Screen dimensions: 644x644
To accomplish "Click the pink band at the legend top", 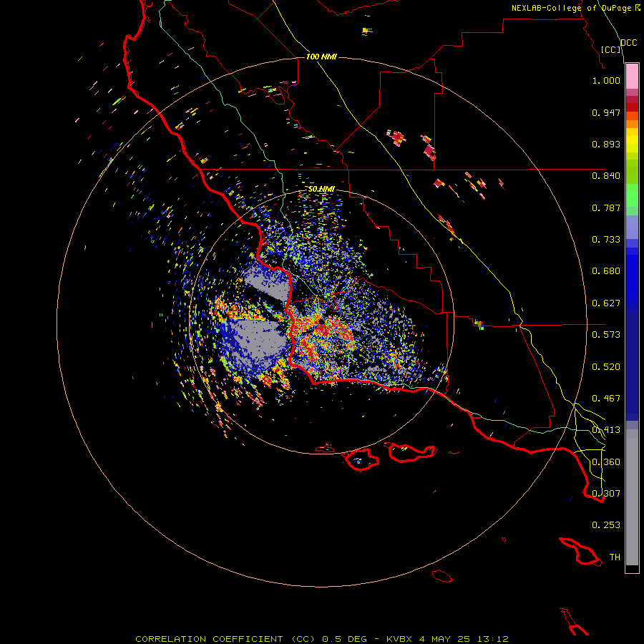I will (x=632, y=77).
